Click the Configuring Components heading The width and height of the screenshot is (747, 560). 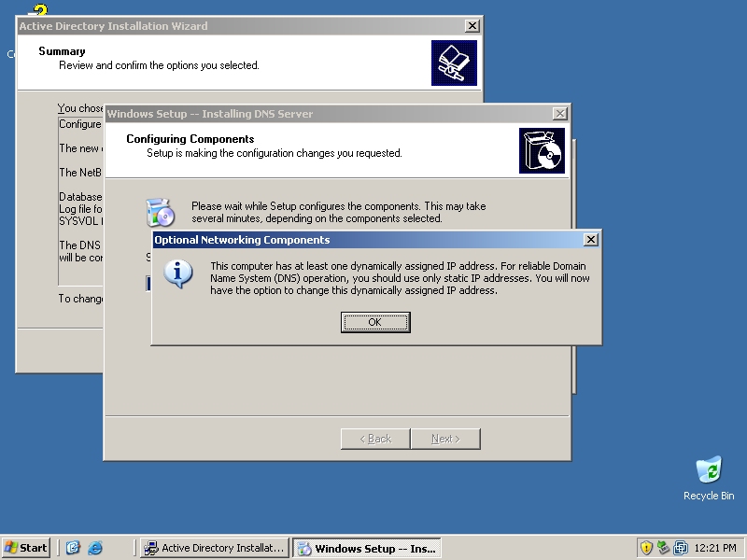tap(190, 139)
